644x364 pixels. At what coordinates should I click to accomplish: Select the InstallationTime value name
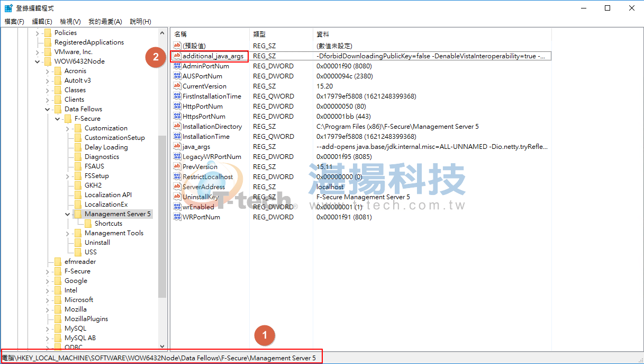(206, 137)
